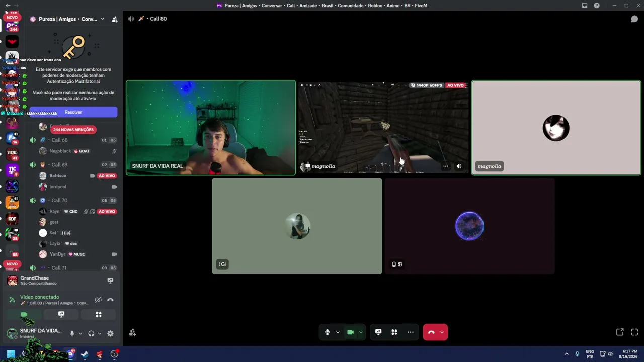Open the SNURF DA VIDA user profile panel

34,333
